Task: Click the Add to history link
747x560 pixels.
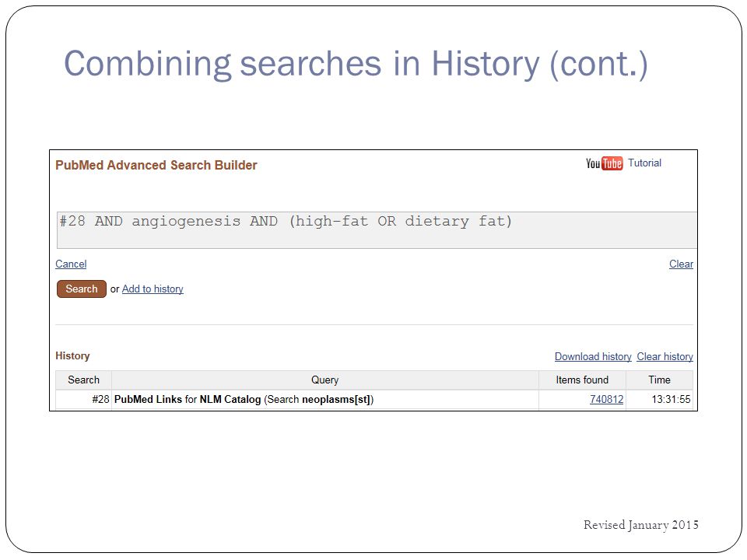Action: [153, 289]
